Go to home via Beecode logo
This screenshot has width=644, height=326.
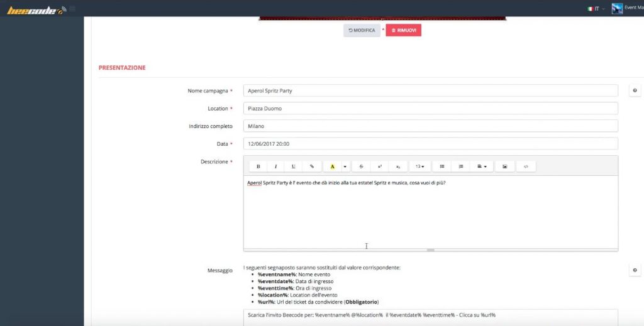(36, 10)
